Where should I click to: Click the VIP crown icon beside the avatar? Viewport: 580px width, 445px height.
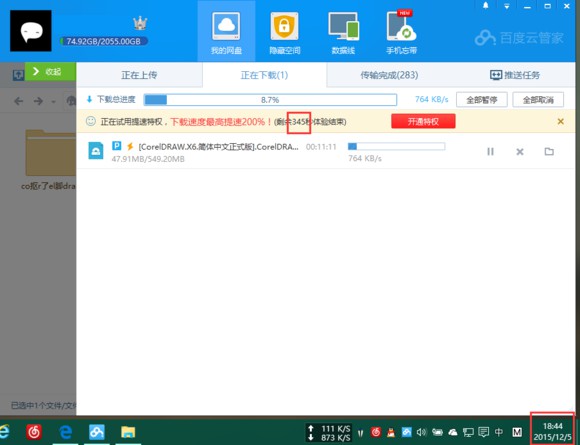coord(140,24)
